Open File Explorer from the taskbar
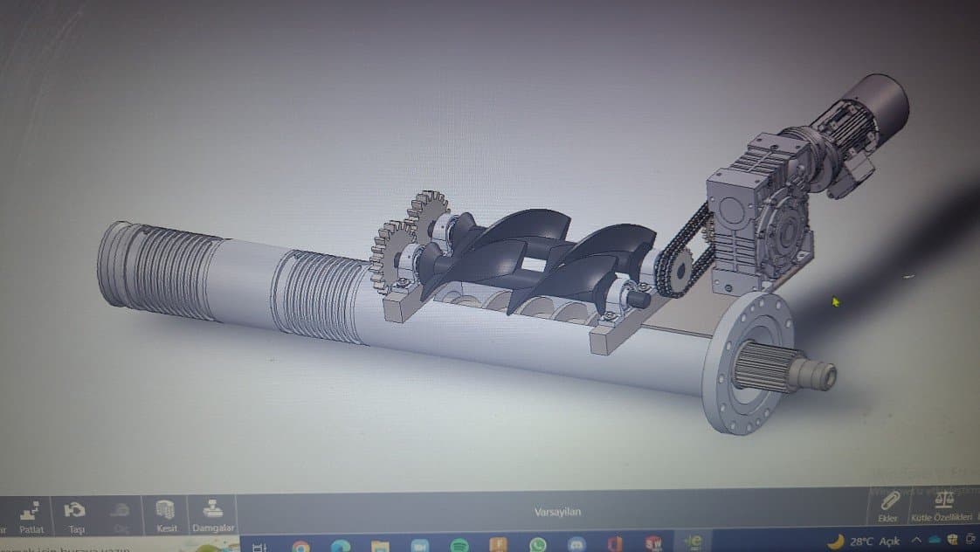The height and width of the screenshot is (552, 980). pyautogui.click(x=380, y=547)
